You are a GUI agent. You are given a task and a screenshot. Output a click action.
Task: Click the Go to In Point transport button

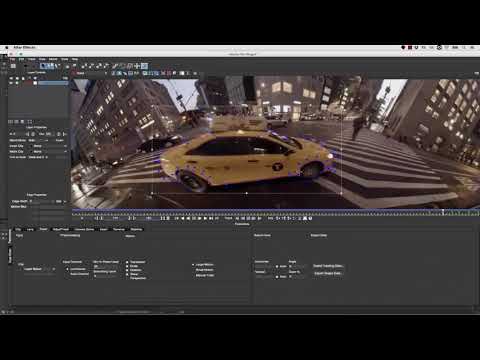[x=177, y=218]
